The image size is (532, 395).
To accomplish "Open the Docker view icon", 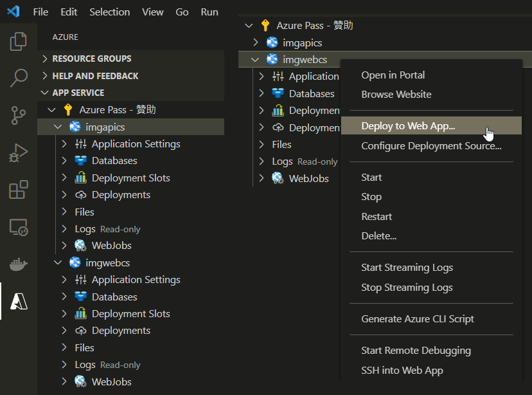I will click(x=19, y=264).
